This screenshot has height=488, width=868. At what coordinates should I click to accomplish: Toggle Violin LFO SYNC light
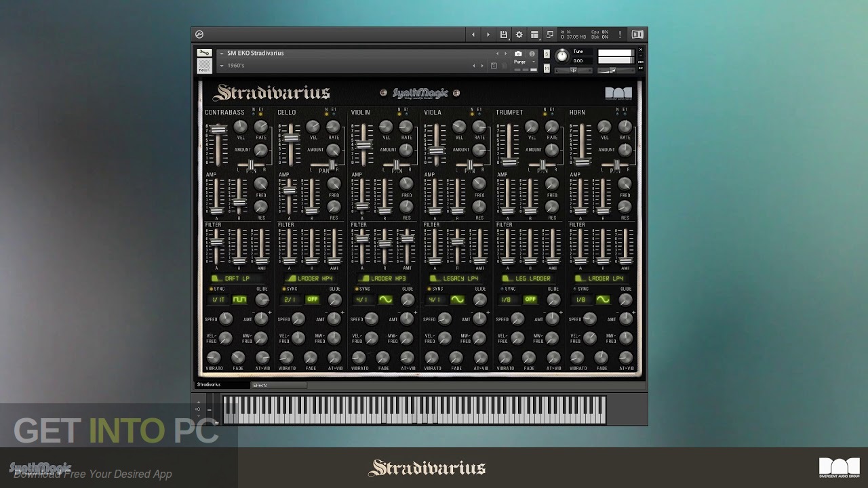(x=357, y=289)
